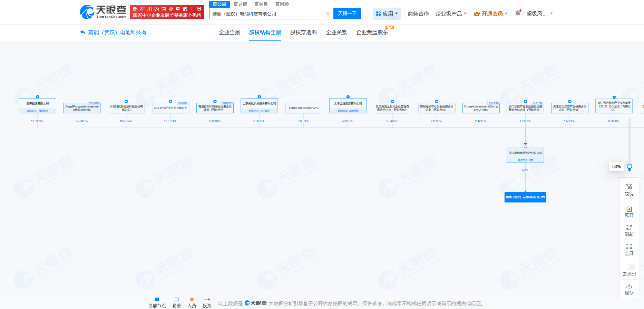Click the 展开 expand-all tool
Viewport: 644px width, 309px height.
pos(629,212)
